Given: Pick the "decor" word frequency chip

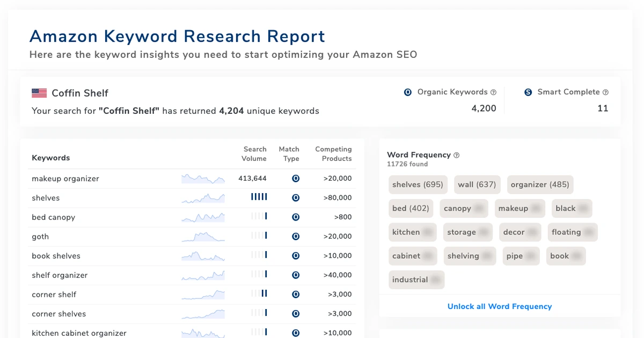Looking at the screenshot, I should pyautogui.click(x=520, y=232).
